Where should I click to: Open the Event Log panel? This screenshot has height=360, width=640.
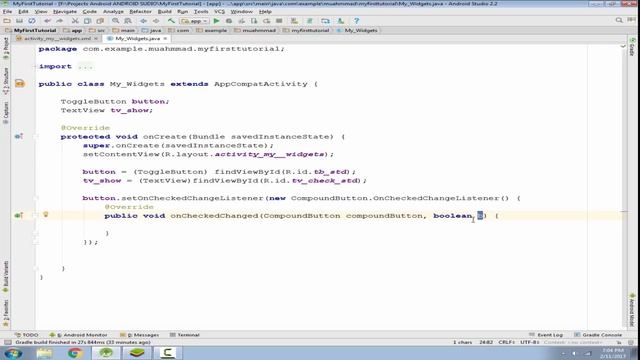[546, 335]
